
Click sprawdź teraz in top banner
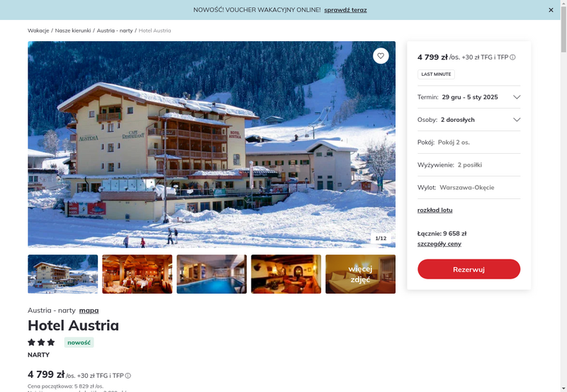pyautogui.click(x=345, y=10)
